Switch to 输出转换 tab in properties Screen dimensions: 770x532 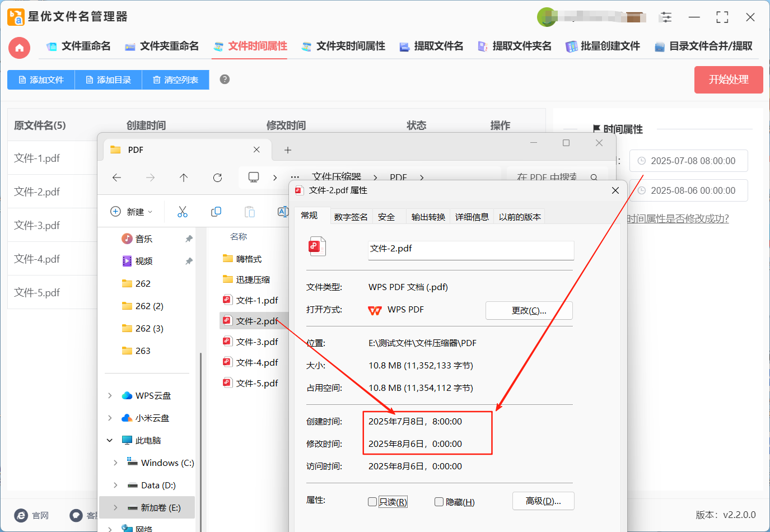[x=428, y=217]
